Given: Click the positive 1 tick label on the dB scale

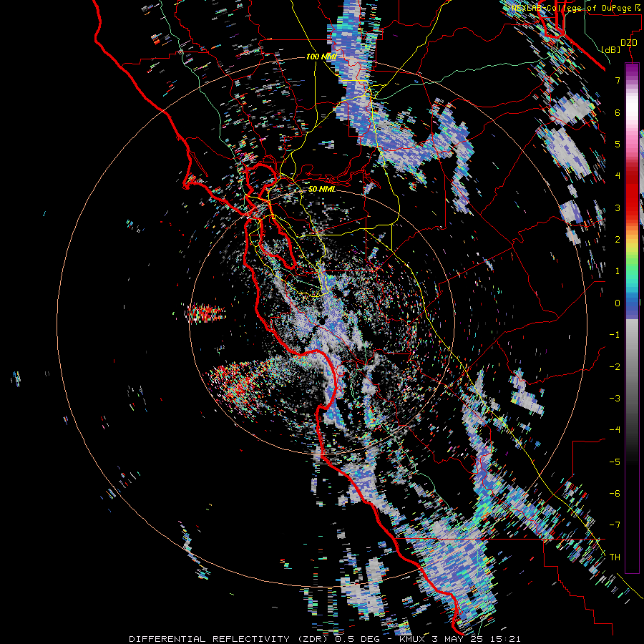Looking at the screenshot, I should click(x=618, y=271).
